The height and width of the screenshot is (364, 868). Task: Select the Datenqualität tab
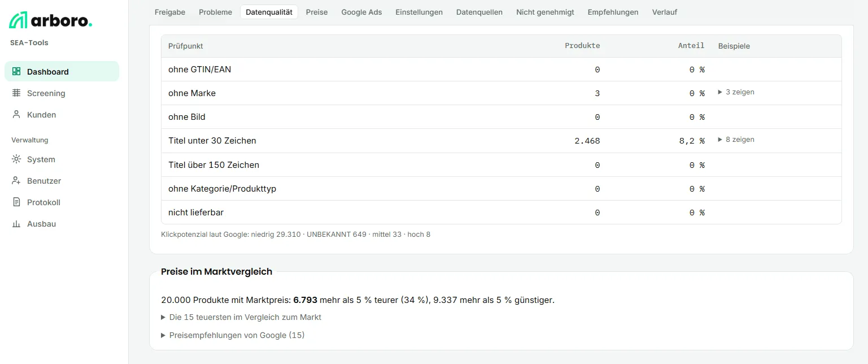pyautogui.click(x=269, y=12)
